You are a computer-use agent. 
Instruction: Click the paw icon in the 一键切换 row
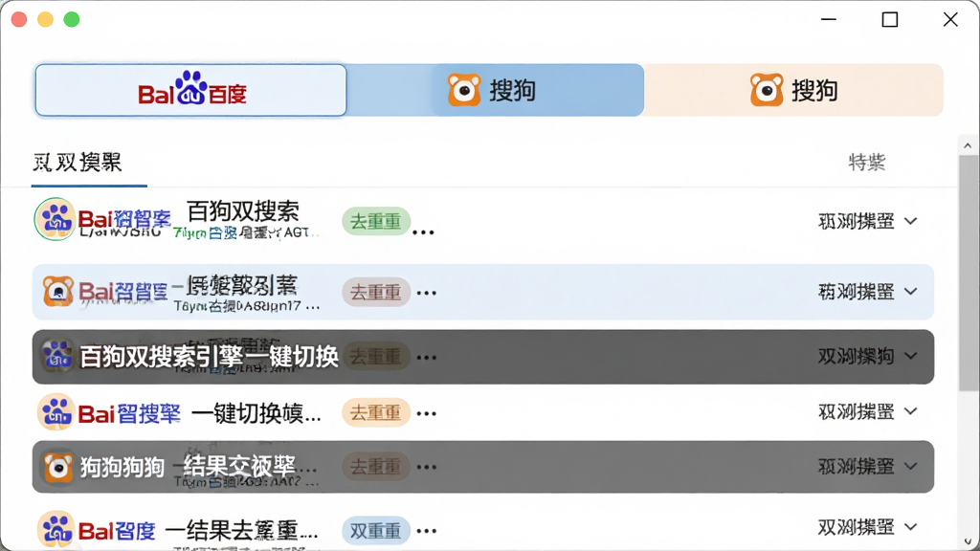pyautogui.click(x=56, y=412)
